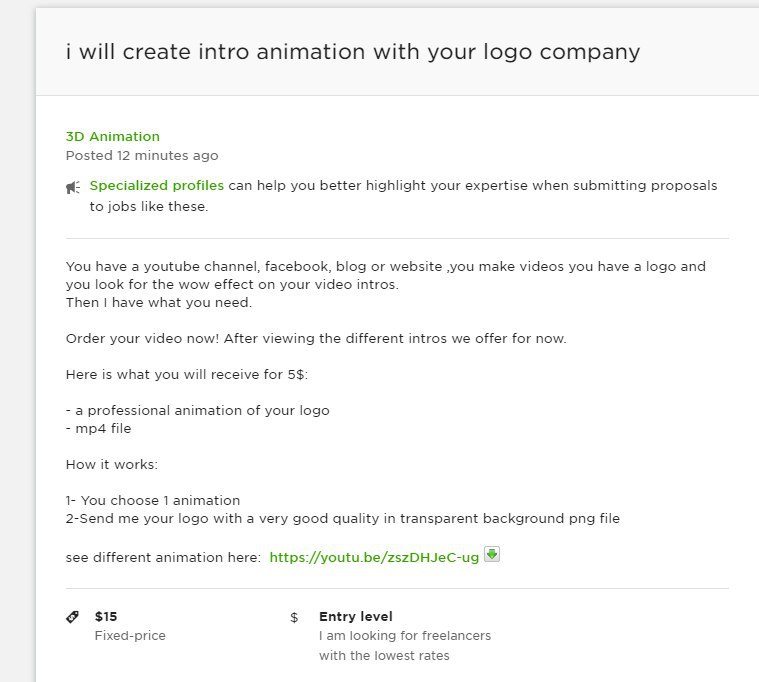The width and height of the screenshot is (759, 682).
Task: Click the 'mp4 file' bullet line
Action: pos(99,428)
